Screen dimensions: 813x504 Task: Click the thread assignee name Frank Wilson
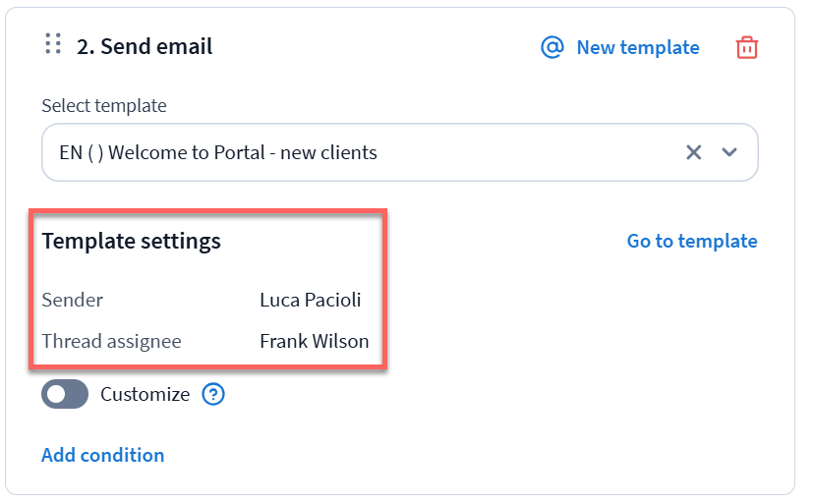click(314, 342)
